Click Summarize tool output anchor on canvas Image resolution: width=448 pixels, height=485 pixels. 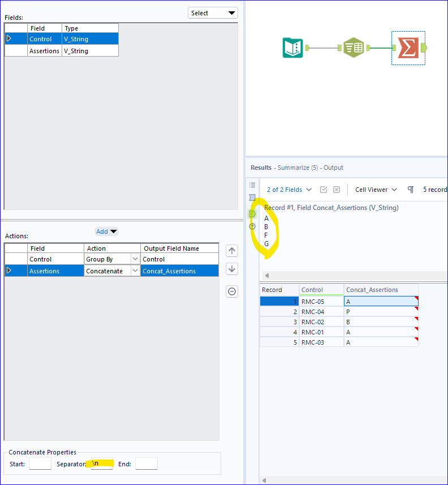click(x=424, y=48)
